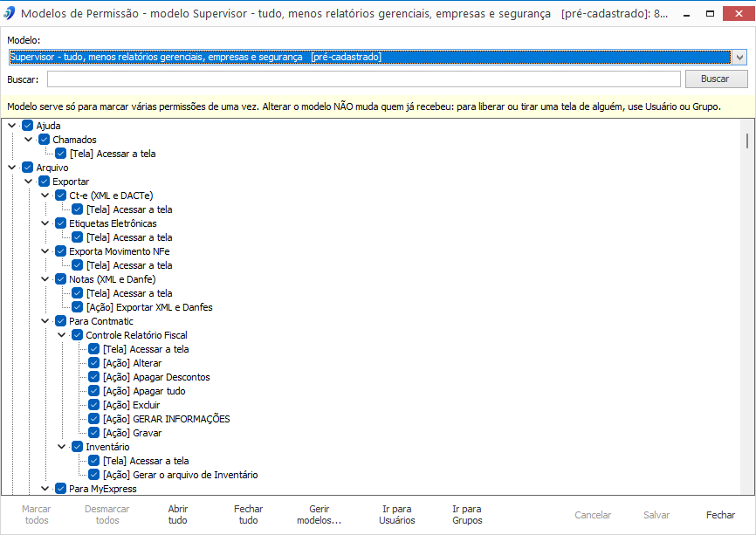
Task: Uncheck the [Ação] Alterar permission
Action: [94, 363]
